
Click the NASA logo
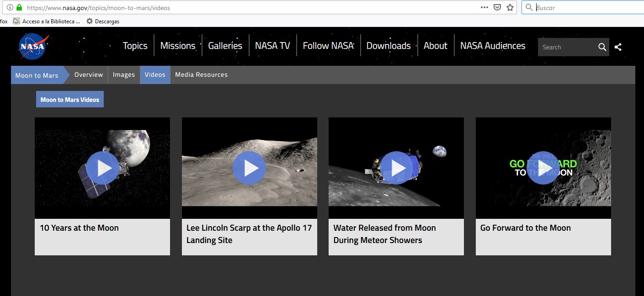click(33, 47)
